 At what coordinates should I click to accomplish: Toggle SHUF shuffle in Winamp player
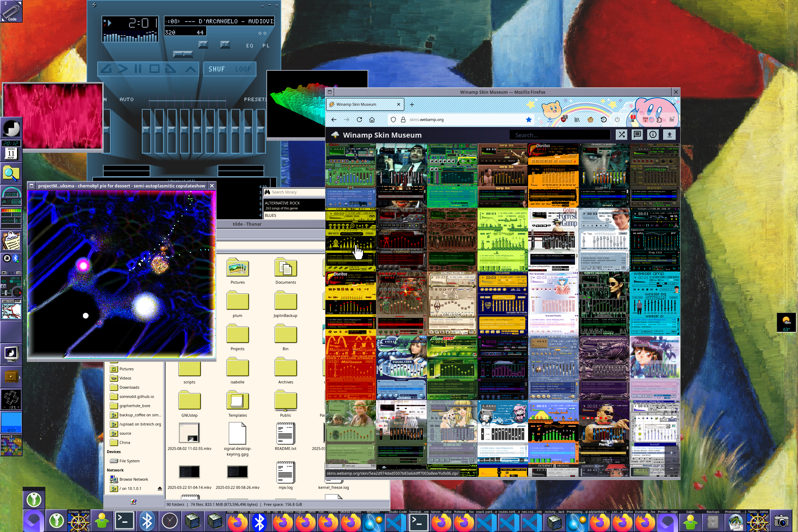[216, 69]
